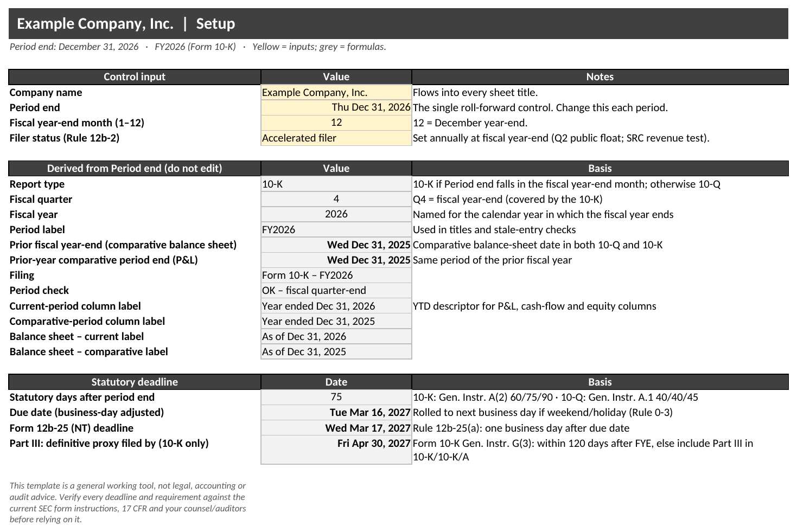Select the YTD descriptor basis note
Screen dimensions: 797x532
pyautogui.click(x=534, y=306)
